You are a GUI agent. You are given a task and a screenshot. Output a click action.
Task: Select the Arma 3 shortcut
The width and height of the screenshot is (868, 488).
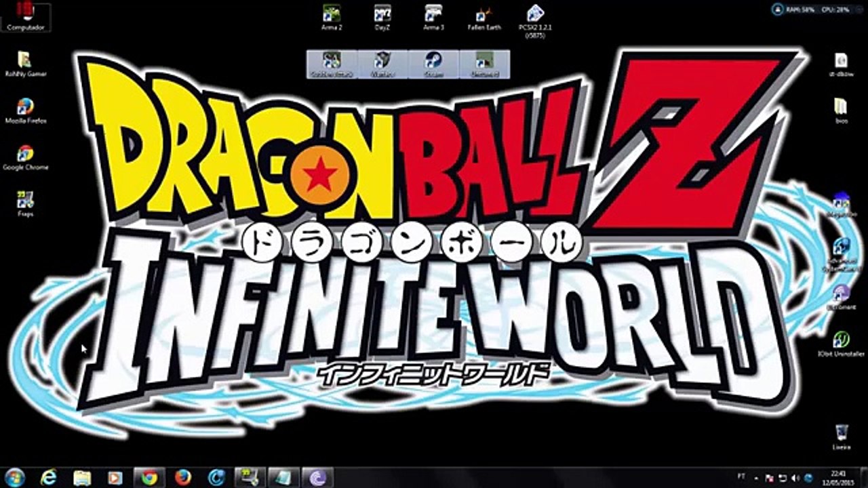click(433, 18)
